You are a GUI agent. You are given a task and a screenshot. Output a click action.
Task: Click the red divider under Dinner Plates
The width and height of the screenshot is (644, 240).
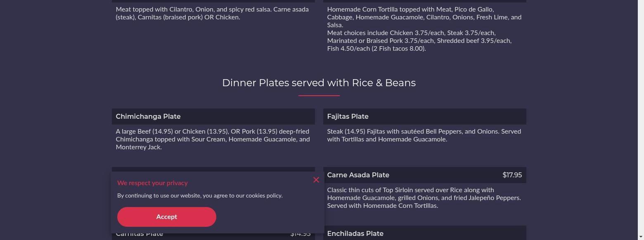(319, 95)
